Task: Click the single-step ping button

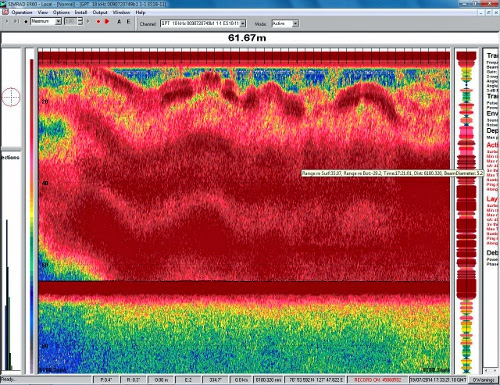Action: 16,21
